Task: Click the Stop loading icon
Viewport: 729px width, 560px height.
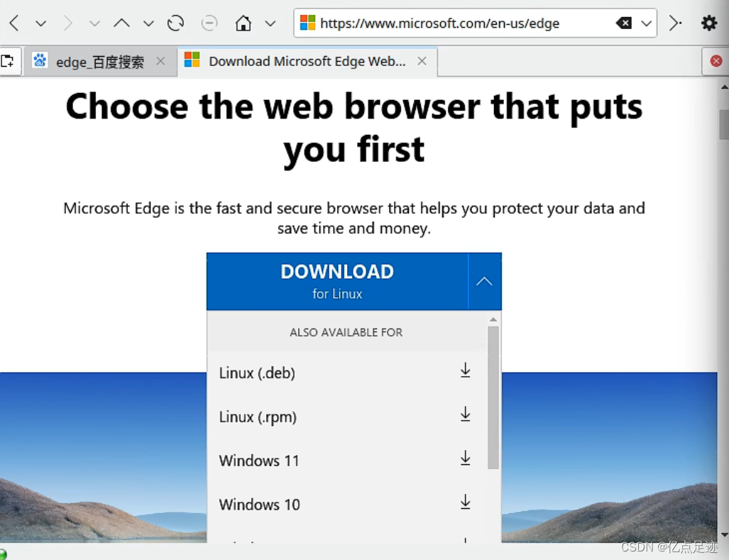Action: click(209, 23)
